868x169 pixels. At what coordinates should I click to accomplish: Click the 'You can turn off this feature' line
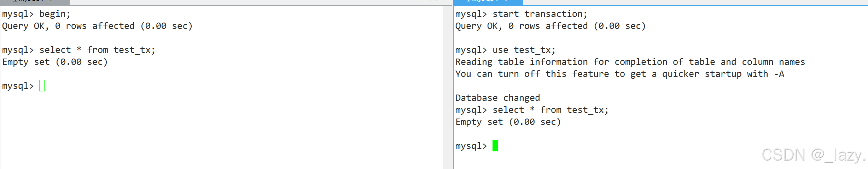(619, 74)
